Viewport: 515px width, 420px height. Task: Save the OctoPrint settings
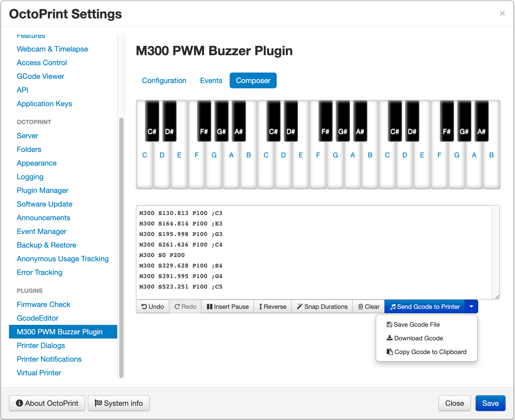tap(490, 403)
